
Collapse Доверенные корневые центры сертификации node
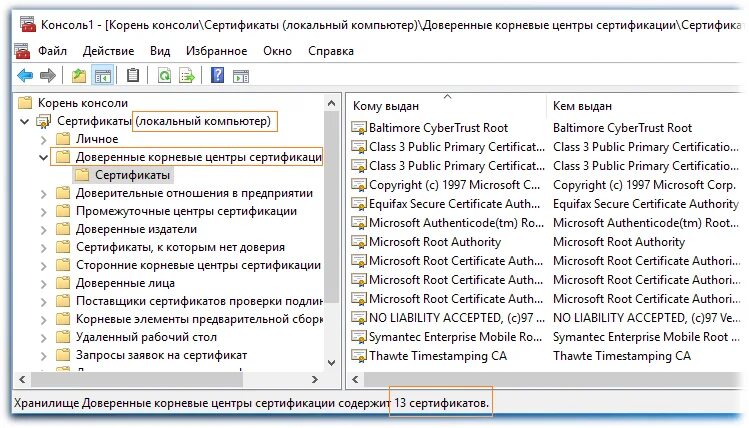tap(43, 157)
